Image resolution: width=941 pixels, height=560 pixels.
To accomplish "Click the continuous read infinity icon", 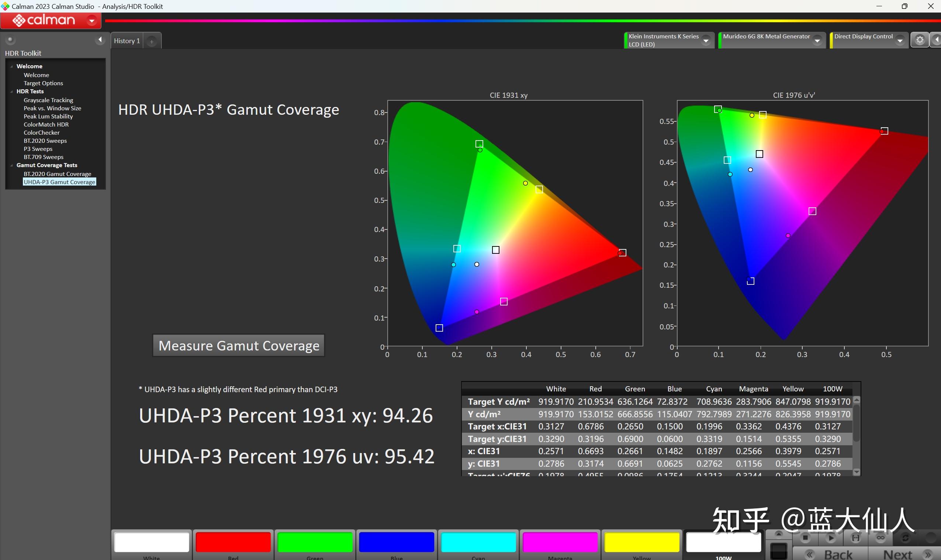I will [880, 537].
